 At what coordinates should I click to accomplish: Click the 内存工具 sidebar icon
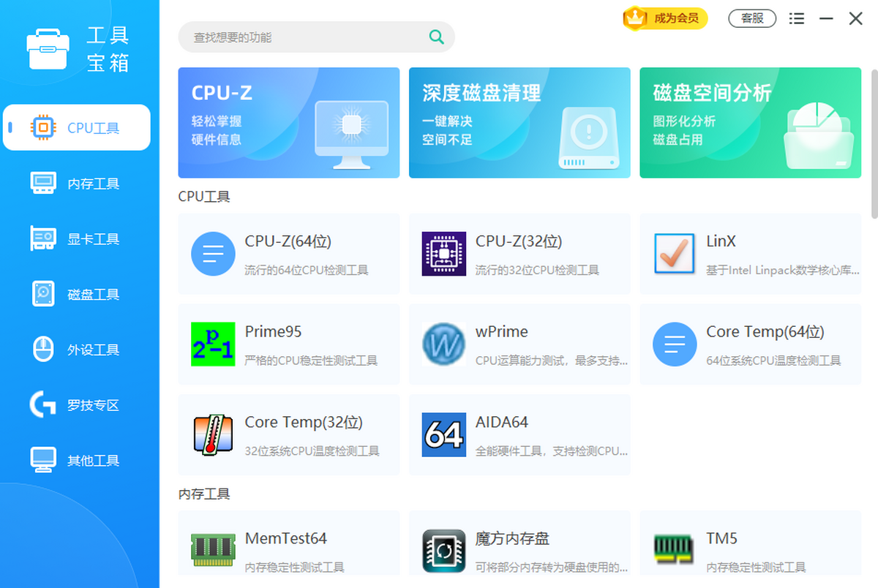[43, 183]
